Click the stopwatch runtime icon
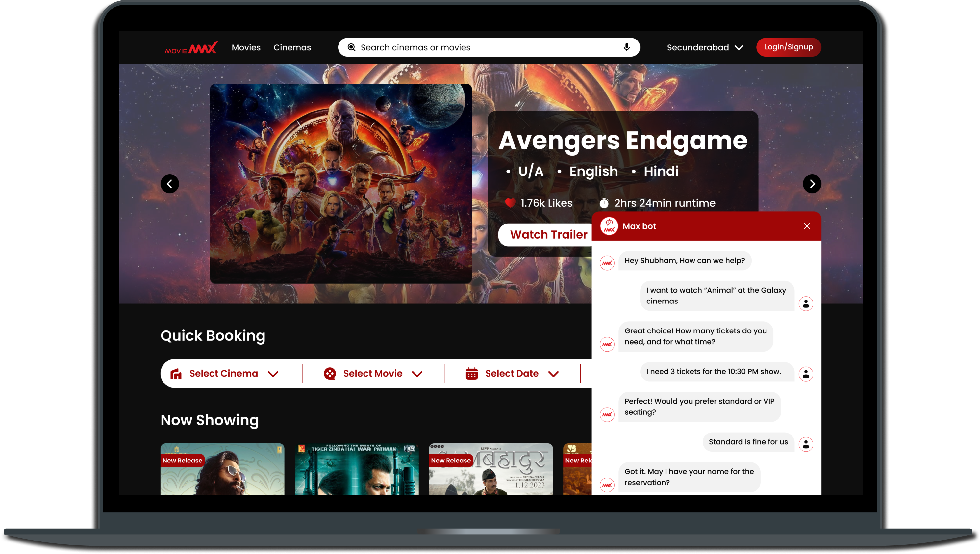The height and width of the screenshot is (554, 980). pos(604,203)
